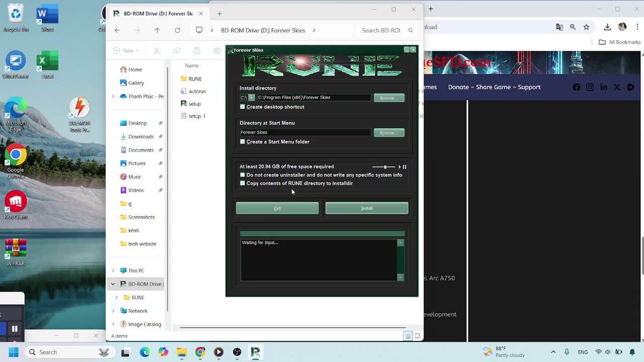Click the install directory path field
The width and height of the screenshot is (644, 362).
(x=313, y=98)
